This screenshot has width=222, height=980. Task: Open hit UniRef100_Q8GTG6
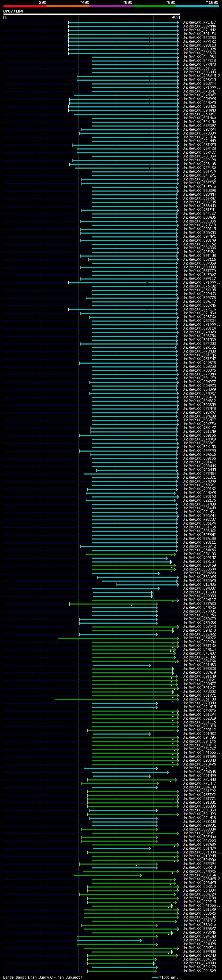click(x=199, y=940)
